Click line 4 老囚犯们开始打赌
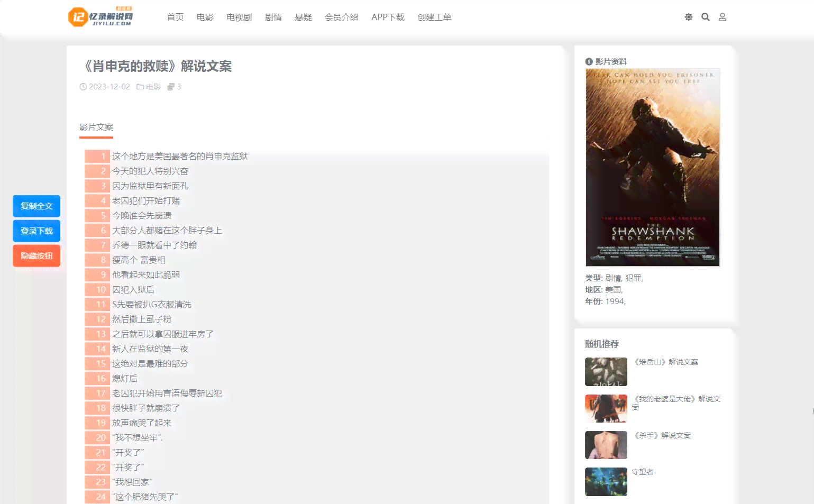 click(x=146, y=200)
